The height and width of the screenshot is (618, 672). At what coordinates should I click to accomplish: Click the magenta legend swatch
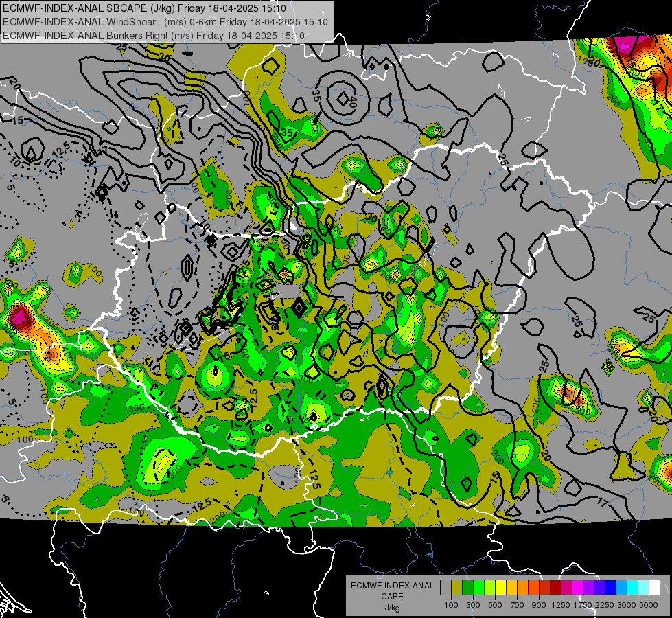(x=578, y=587)
